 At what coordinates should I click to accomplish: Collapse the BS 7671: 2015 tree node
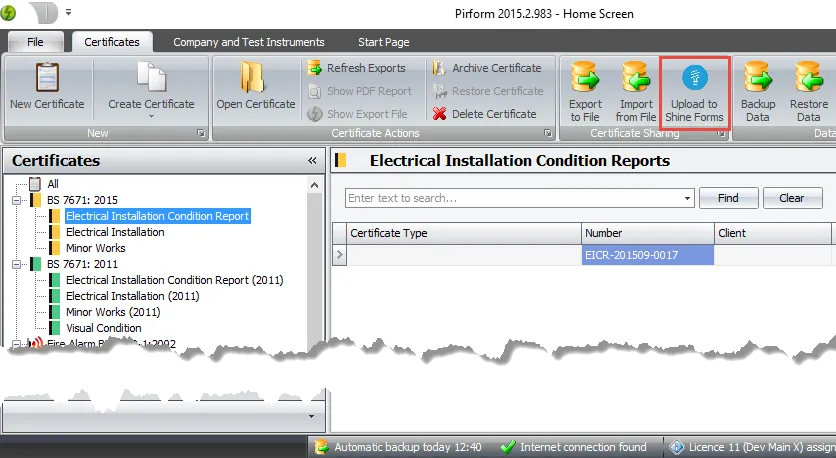pyautogui.click(x=17, y=200)
